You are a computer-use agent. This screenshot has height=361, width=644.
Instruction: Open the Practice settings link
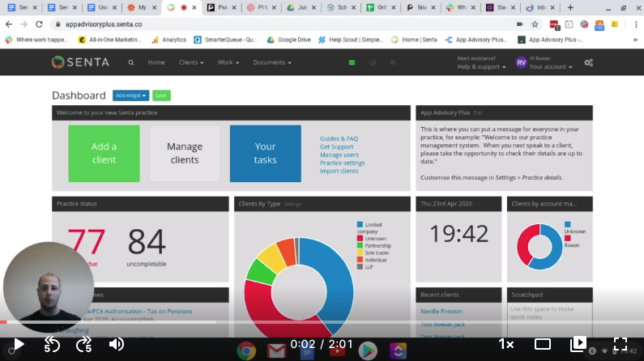pos(342,163)
